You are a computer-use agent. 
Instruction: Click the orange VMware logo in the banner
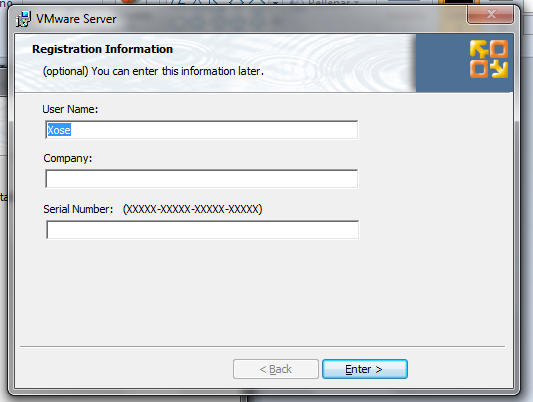[x=489, y=59]
